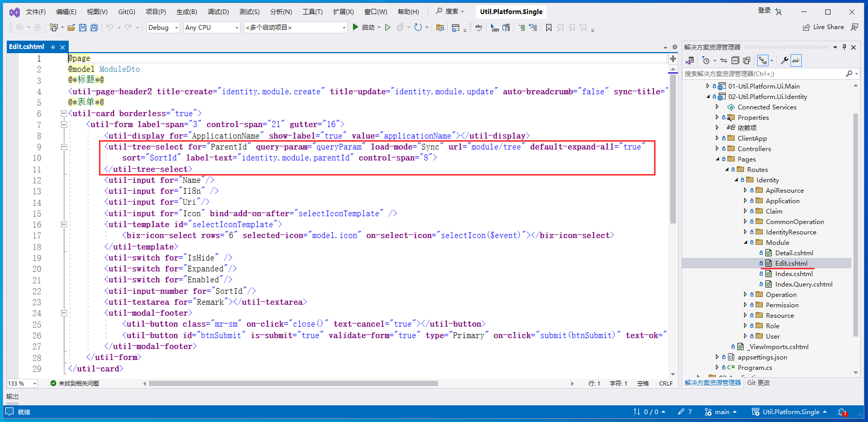
Task: Toggle file nesting view icon in Solution Explorer
Action: coord(763,60)
